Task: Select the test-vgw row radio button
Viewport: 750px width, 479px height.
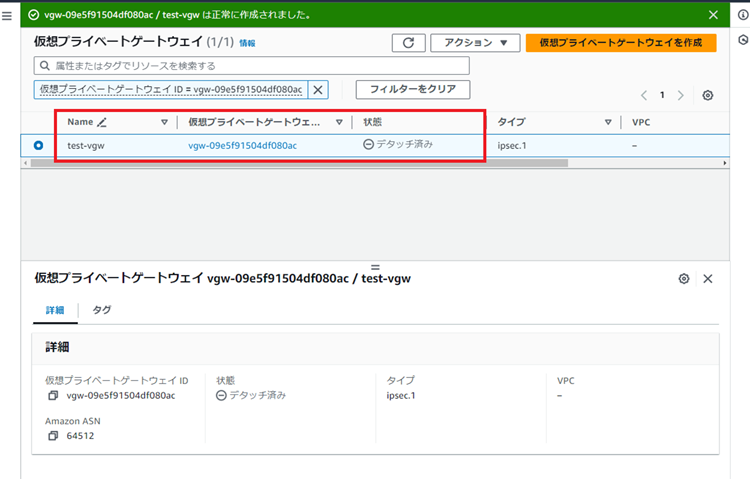Action: point(38,145)
